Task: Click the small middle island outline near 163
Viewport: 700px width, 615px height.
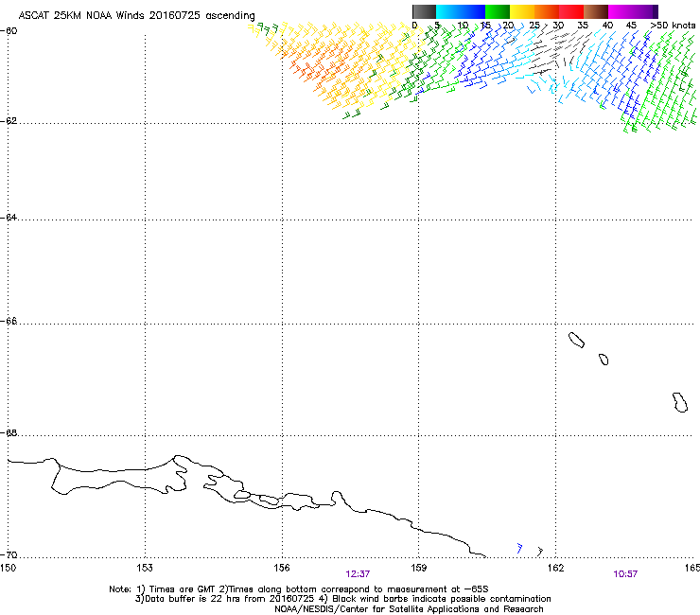Action: (604, 360)
